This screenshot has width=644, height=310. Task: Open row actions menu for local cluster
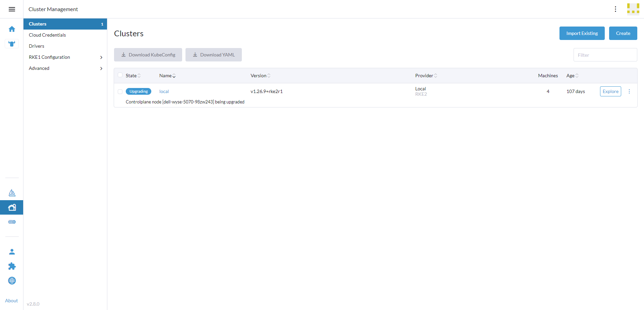(x=629, y=91)
